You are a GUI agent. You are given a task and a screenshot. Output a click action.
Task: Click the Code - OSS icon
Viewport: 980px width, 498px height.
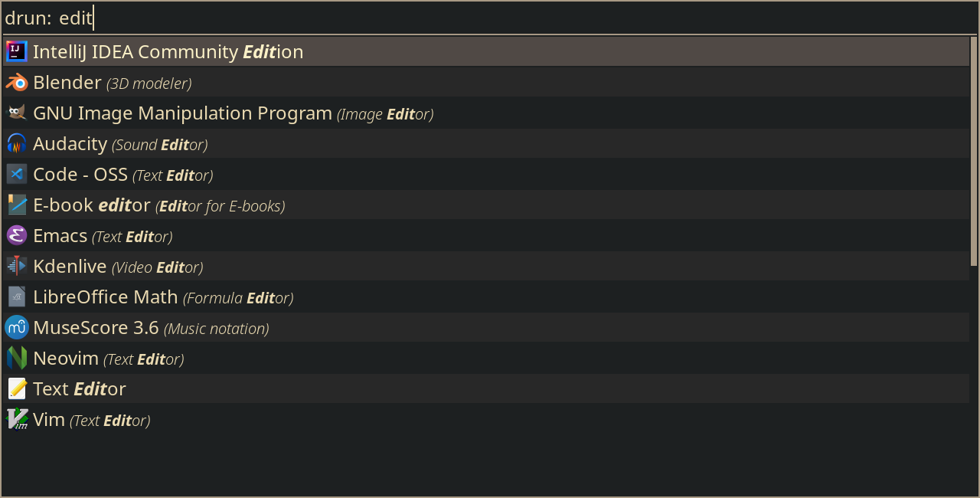(17, 174)
